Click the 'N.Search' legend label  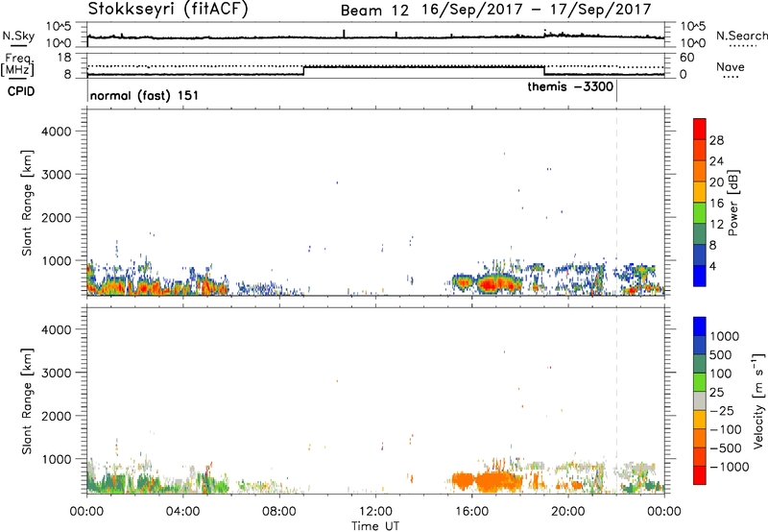[741, 36]
